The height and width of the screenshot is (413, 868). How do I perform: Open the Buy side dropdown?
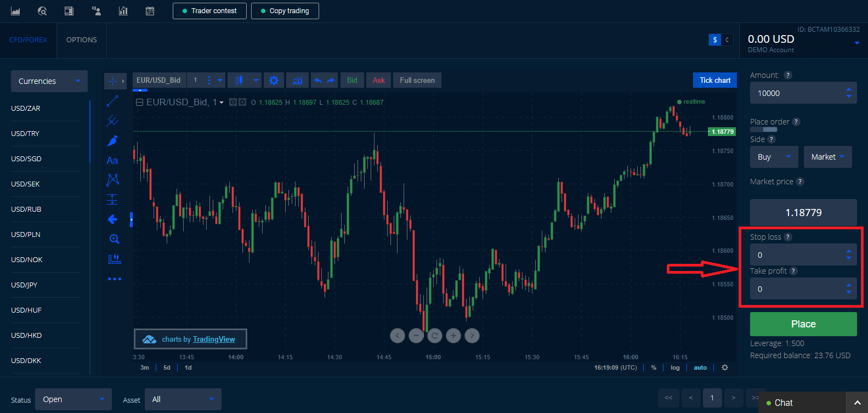click(x=774, y=157)
